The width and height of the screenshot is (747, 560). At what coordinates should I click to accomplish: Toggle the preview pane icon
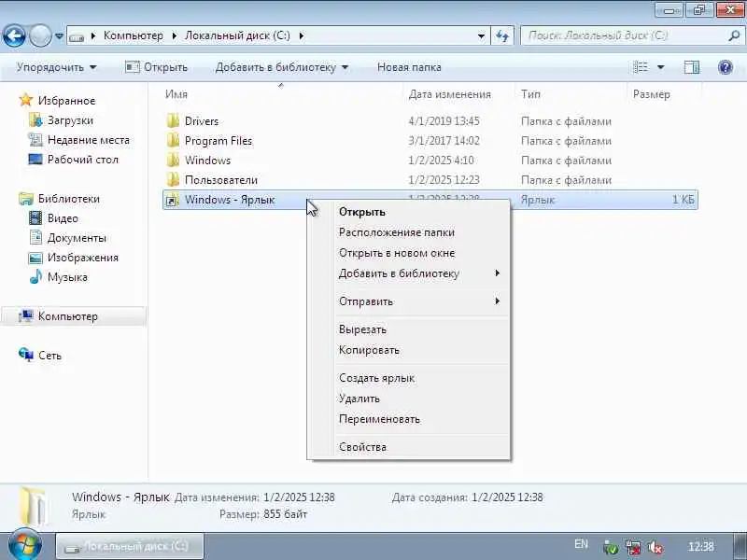(x=692, y=67)
